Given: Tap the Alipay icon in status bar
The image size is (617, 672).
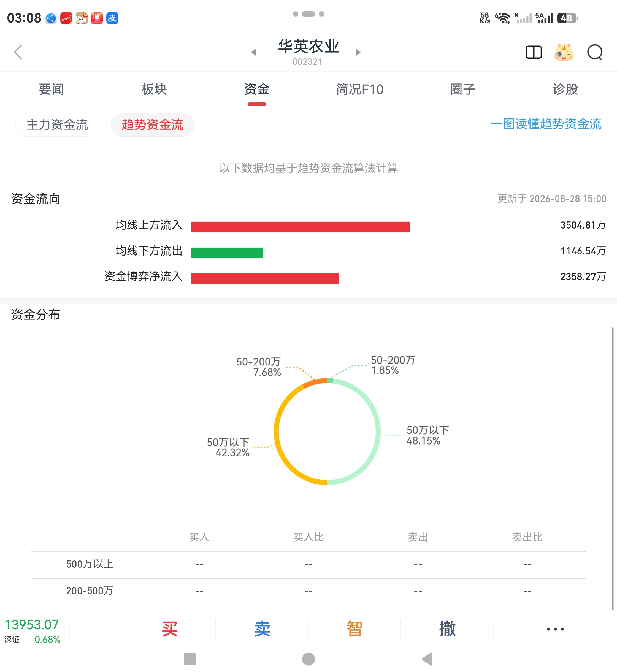Looking at the screenshot, I should (112, 18).
